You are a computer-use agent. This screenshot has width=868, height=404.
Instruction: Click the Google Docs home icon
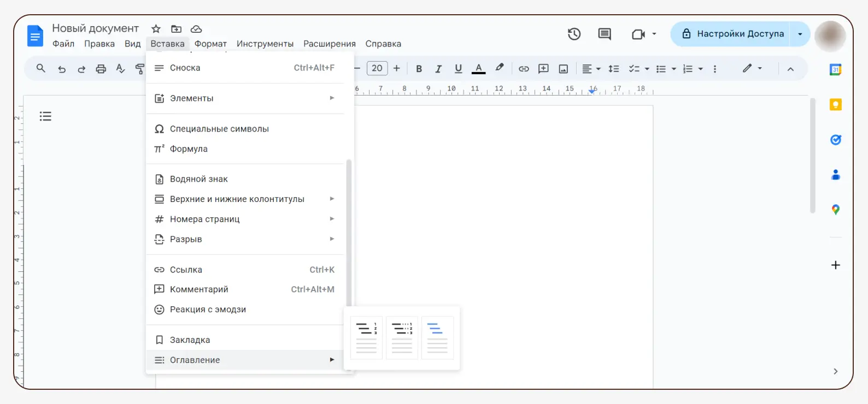pyautogui.click(x=35, y=36)
